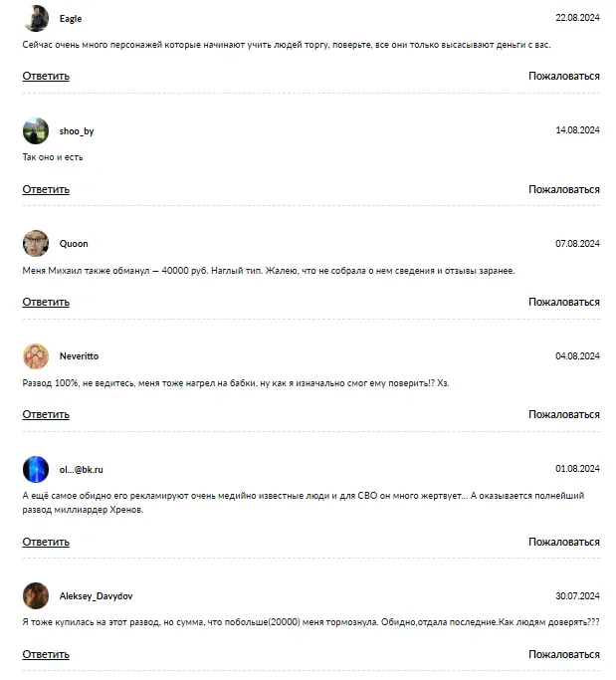Report Aleksey_Davydov's comment
Screen dimensions: 616x680
[x=564, y=654]
